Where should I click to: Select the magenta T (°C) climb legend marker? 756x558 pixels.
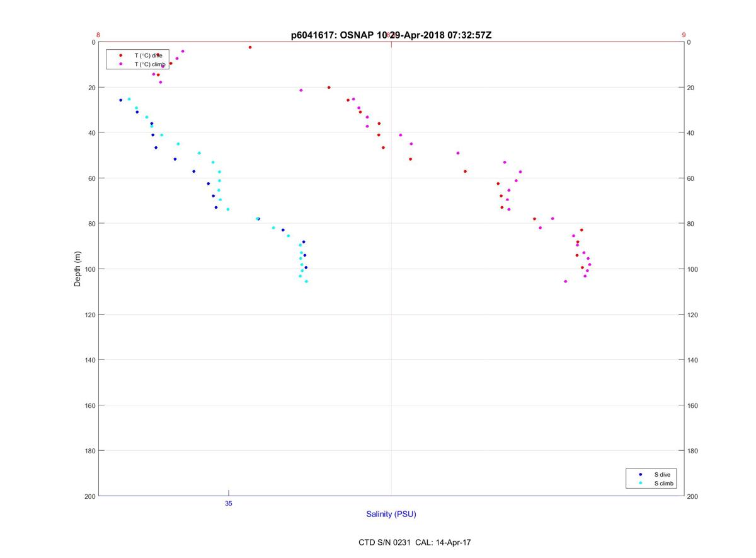120,64
